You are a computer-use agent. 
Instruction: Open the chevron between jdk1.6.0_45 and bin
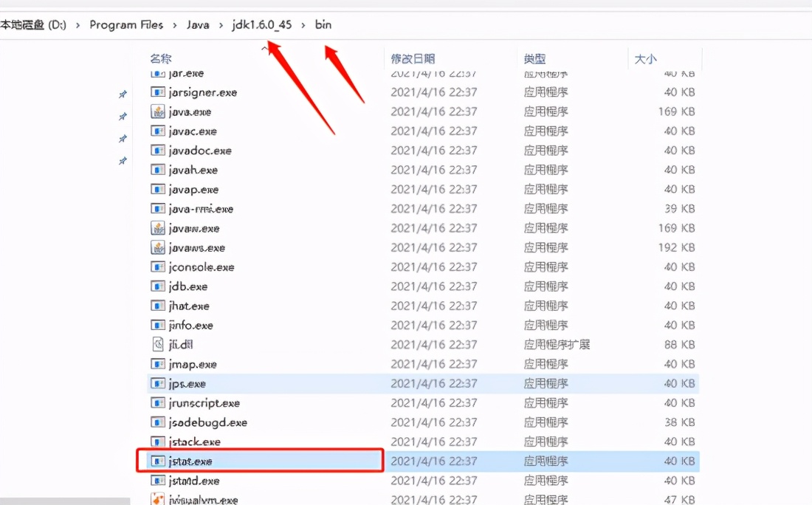[x=303, y=25]
